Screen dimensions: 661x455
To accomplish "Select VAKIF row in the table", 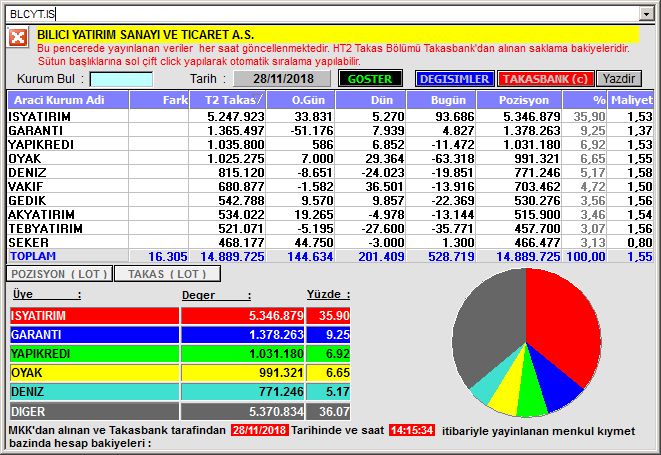I will (330, 186).
